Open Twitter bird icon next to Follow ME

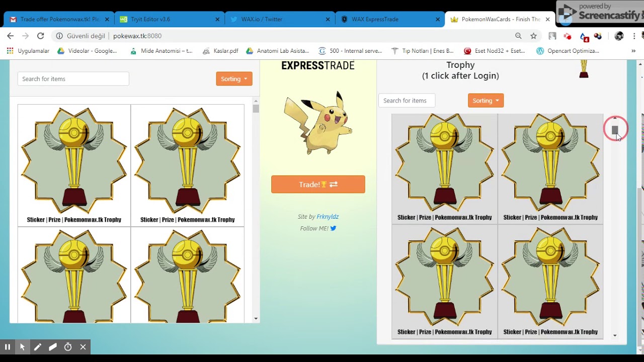(x=333, y=228)
